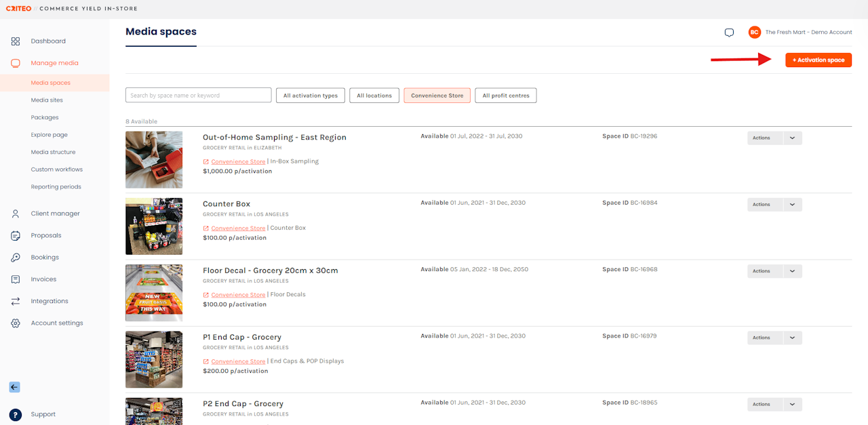Open the Packages sidebar menu item
The width and height of the screenshot is (868, 425).
click(45, 117)
